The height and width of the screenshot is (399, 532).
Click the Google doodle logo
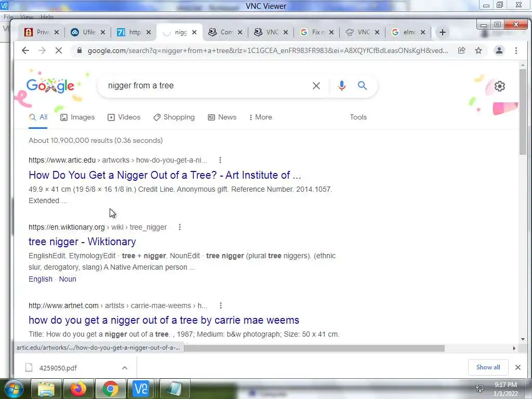tap(50, 86)
